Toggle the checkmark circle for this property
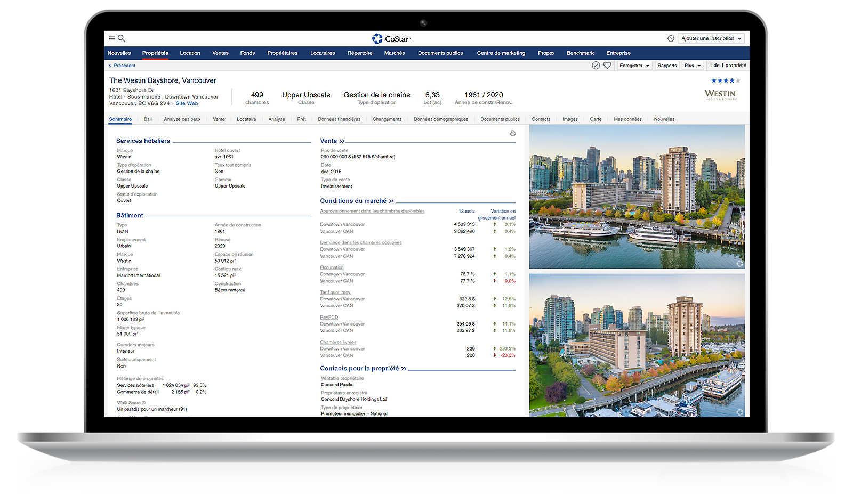Viewport: 853px width, 504px height. point(596,66)
